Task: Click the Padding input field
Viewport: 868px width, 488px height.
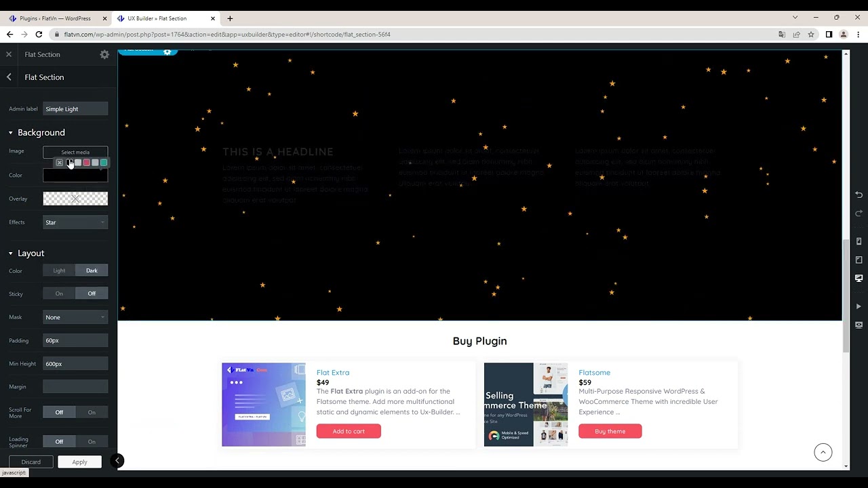Action: click(75, 340)
